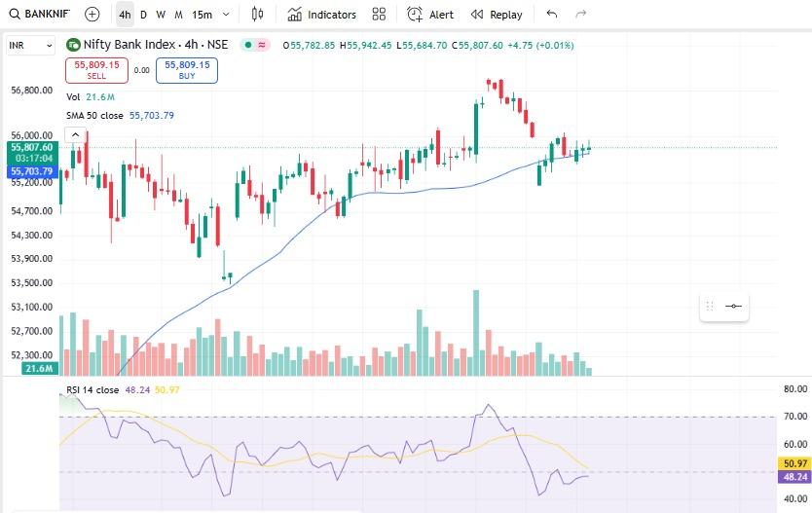Click the SMA price label 55,703.79

32,171
